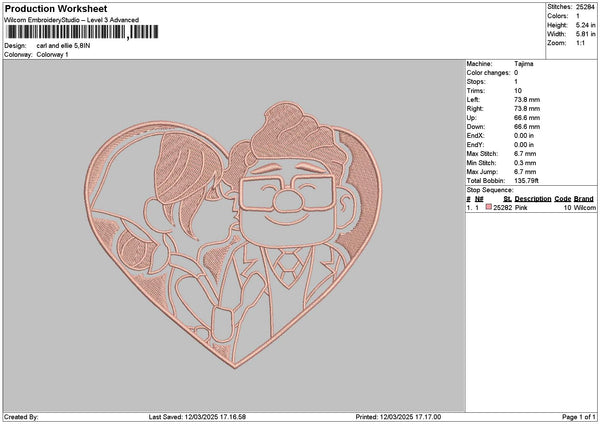
Task: Click the Trims value 10
Action: [x=518, y=91]
